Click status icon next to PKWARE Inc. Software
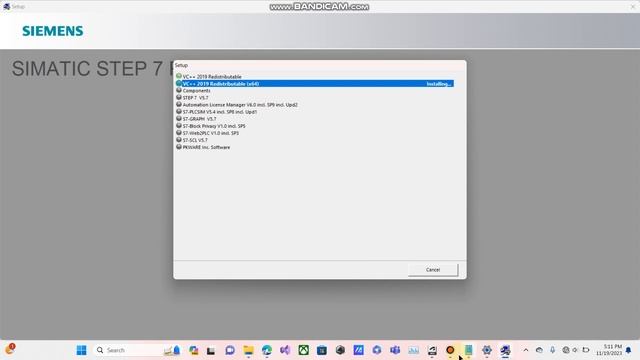Image resolution: width=640 pixels, height=360 pixels. click(x=179, y=147)
